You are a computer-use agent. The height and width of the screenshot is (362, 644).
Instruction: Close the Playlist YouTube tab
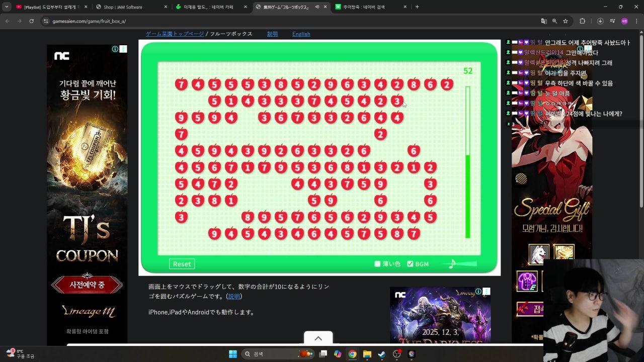(86, 7)
